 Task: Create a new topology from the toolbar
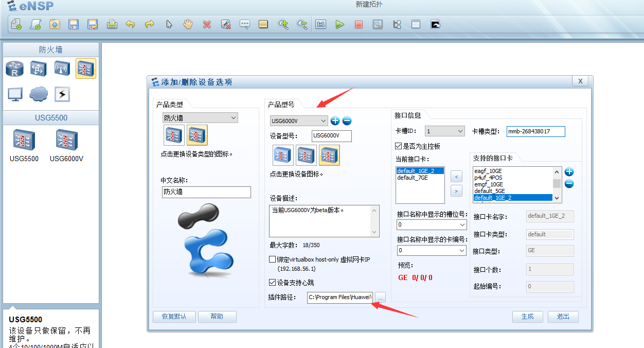click(16, 24)
